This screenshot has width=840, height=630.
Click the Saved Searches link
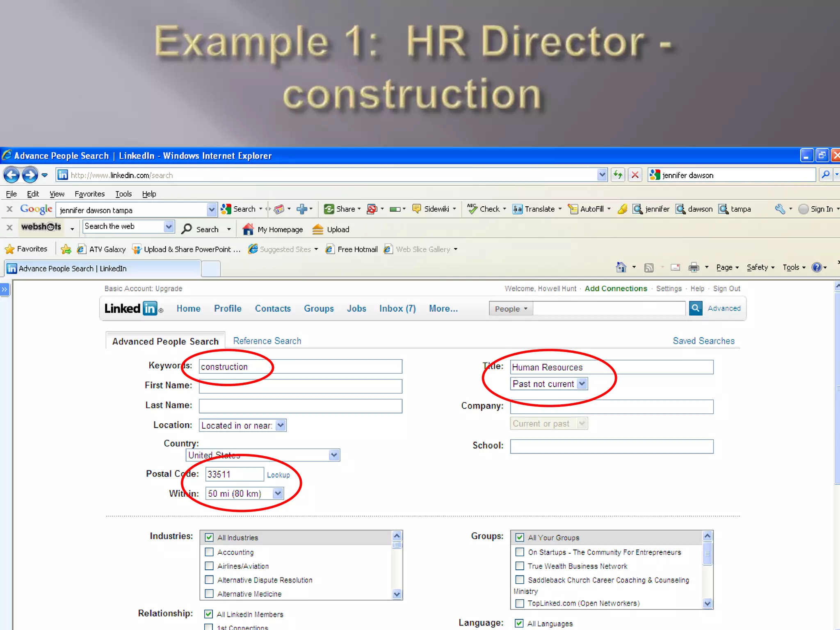coord(703,341)
